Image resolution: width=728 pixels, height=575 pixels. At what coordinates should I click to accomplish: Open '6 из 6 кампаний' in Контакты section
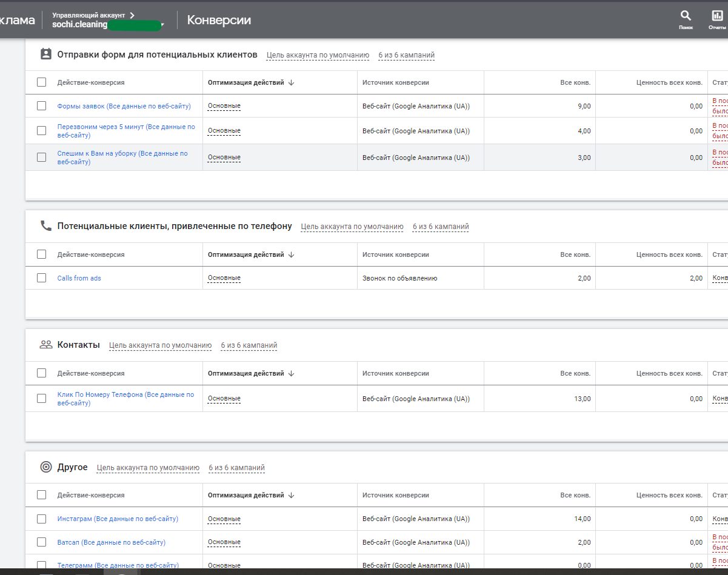pyautogui.click(x=249, y=345)
